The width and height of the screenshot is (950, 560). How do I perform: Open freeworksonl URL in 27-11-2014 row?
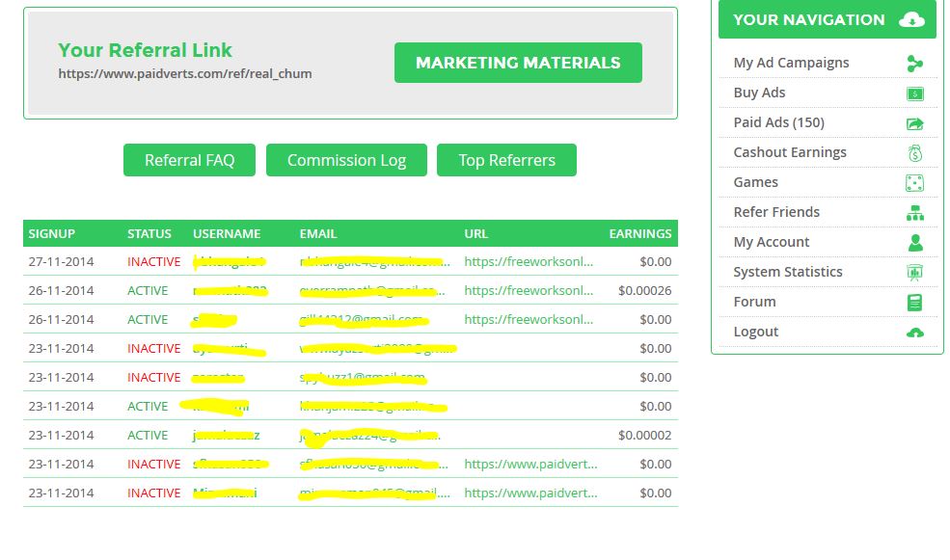pyautogui.click(x=529, y=261)
